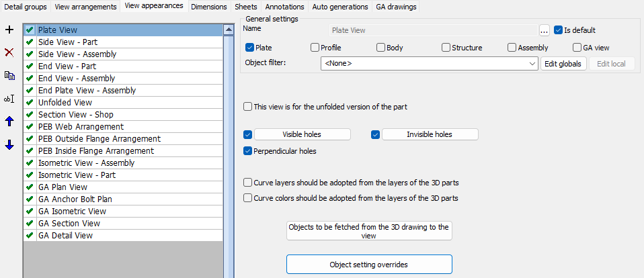This screenshot has width=644, height=278.
Task: Switch to the Dimensions tab
Action: pyautogui.click(x=208, y=7)
